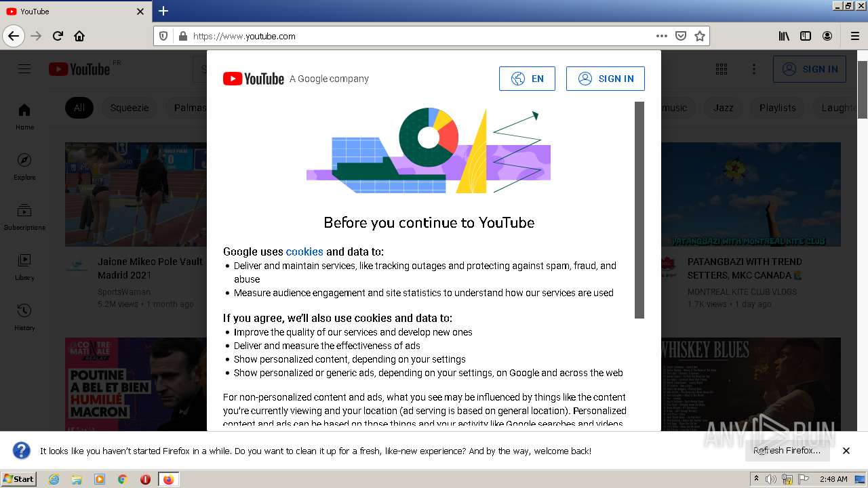Reload the current page

[58, 36]
